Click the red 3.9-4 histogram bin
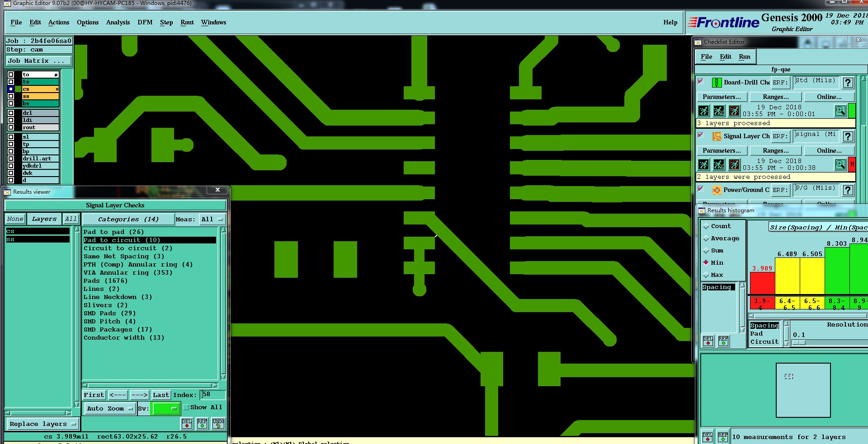868x444 pixels. [x=762, y=303]
